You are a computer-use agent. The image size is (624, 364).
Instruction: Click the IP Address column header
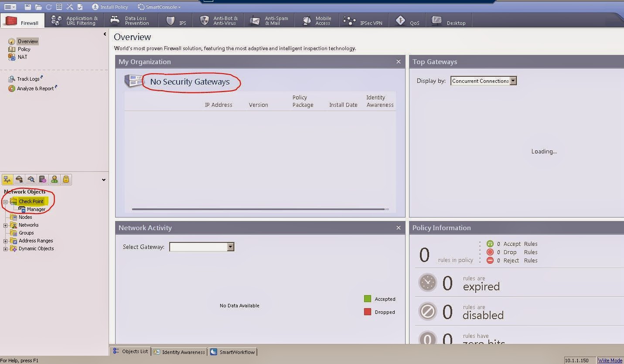[x=218, y=105]
